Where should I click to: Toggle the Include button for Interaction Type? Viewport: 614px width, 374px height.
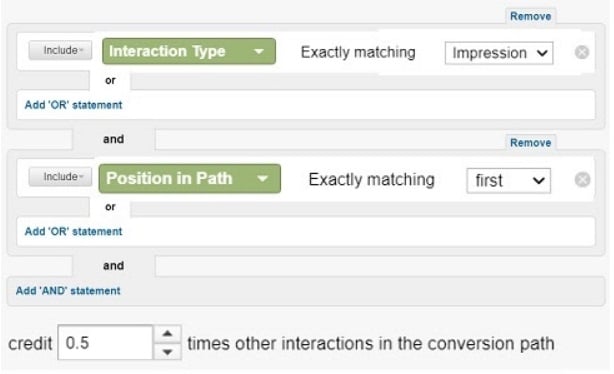point(60,50)
